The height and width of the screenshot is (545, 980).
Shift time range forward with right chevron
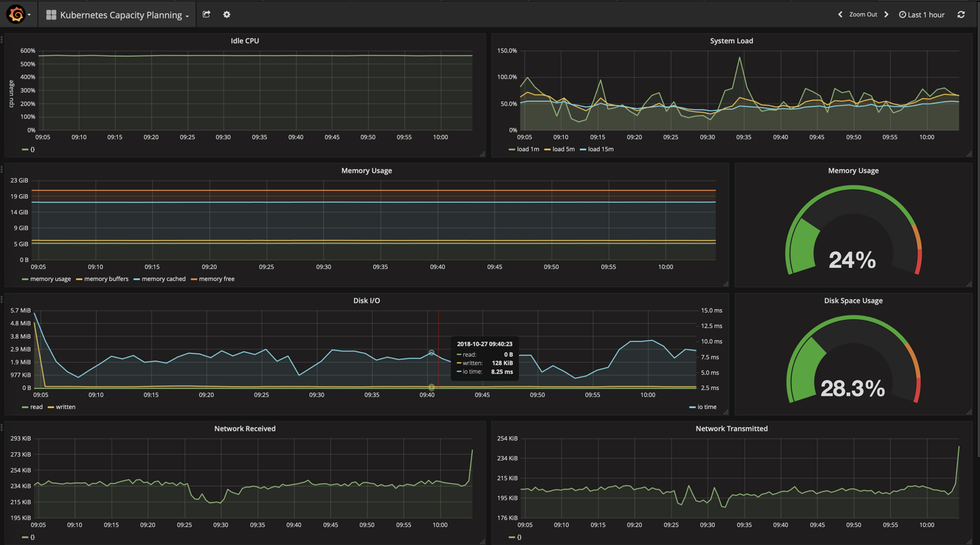tap(886, 15)
